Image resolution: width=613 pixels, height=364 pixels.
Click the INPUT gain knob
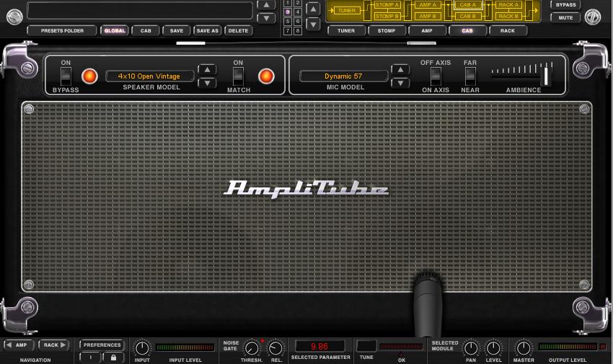[142, 348]
